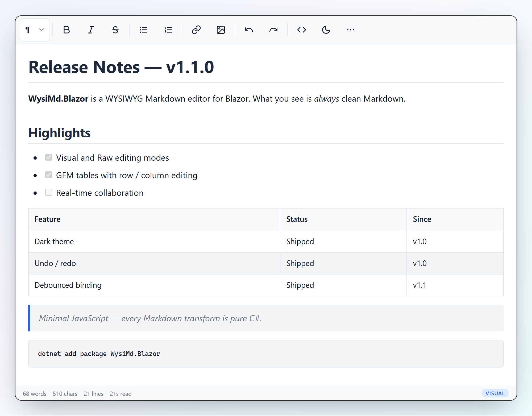Click the italic word always
The width and height of the screenshot is (532, 416).
326,99
